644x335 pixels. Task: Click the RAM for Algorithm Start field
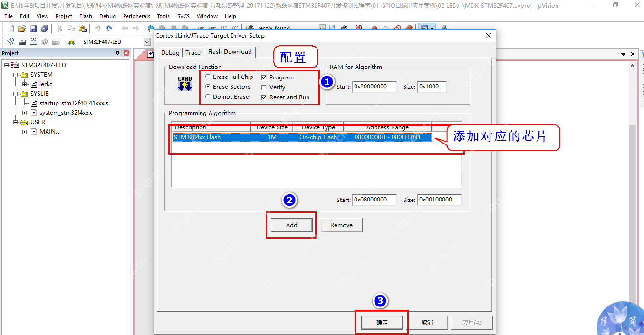375,87
